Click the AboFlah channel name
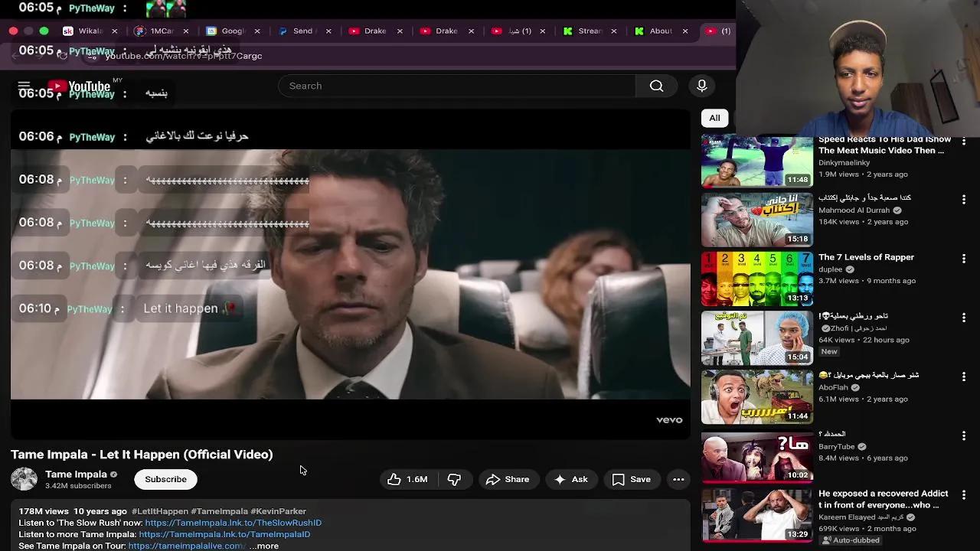The width and height of the screenshot is (980, 551). [833, 387]
